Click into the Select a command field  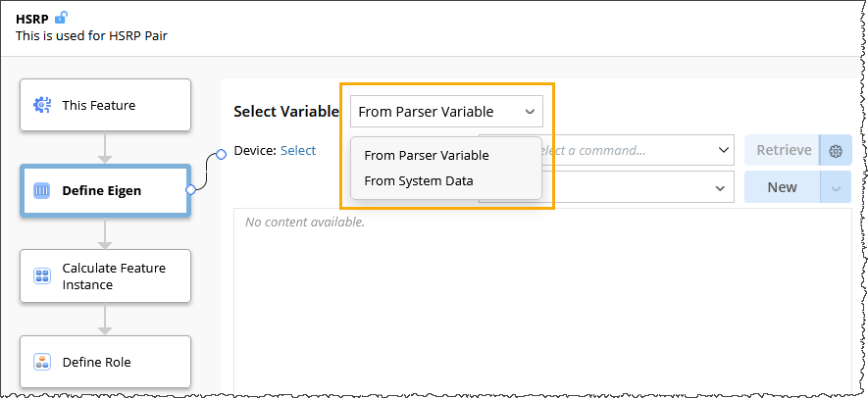(x=628, y=151)
